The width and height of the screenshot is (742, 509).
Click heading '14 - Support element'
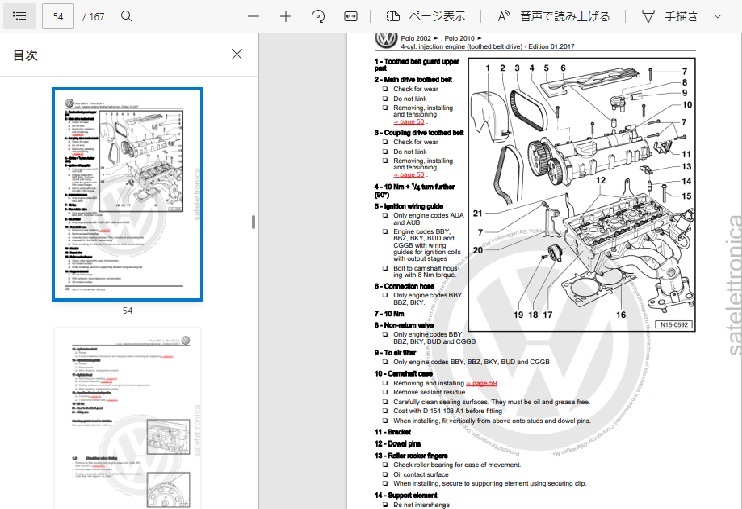tap(406, 495)
